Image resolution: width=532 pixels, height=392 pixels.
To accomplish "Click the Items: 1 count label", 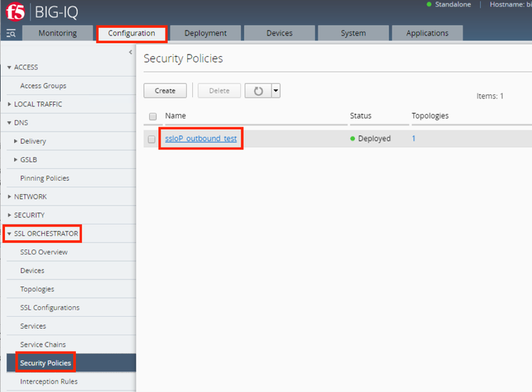I will coord(490,96).
